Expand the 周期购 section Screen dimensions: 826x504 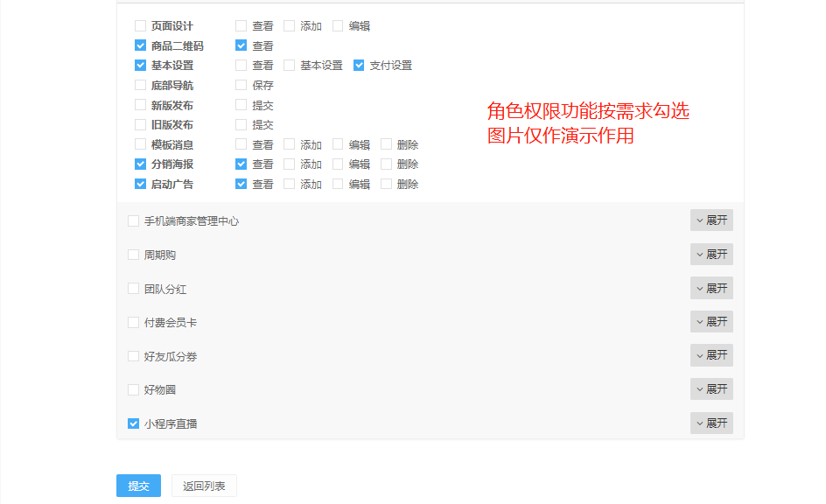tap(711, 255)
